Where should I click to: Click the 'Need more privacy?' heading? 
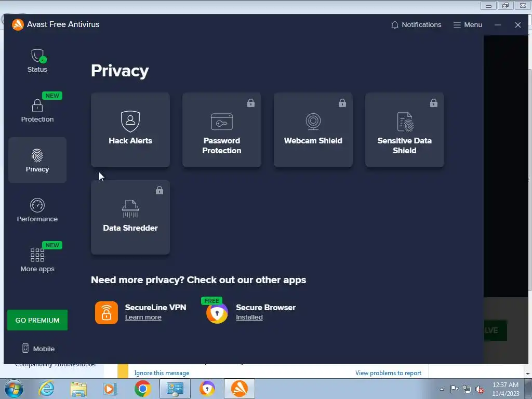(198, 280)
